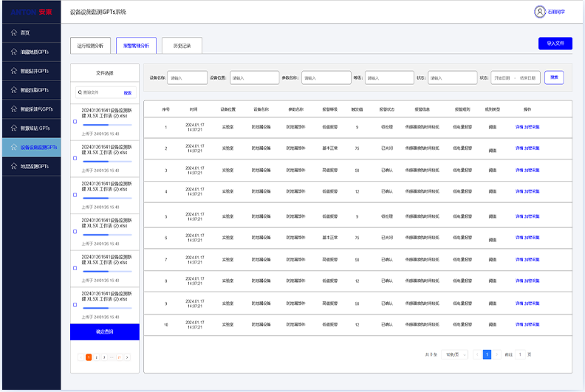Click 设备设施监测GPTs系统 page title

pos(98,12)
